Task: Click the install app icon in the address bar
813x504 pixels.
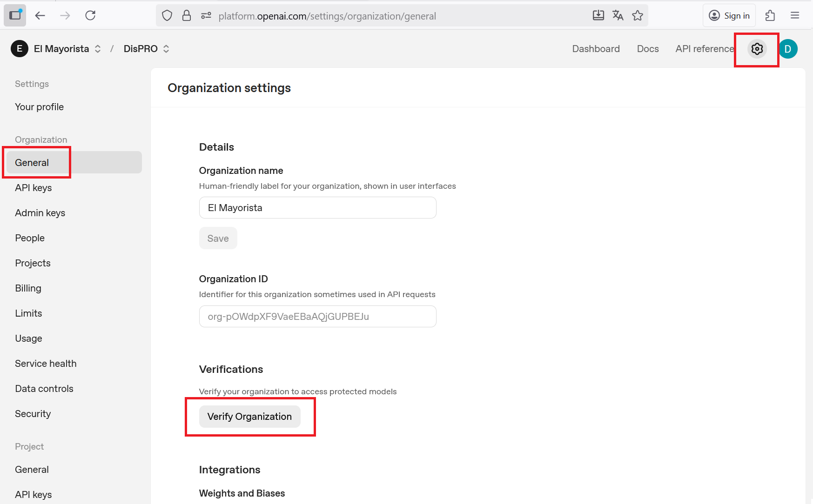Action: (598, 16)
